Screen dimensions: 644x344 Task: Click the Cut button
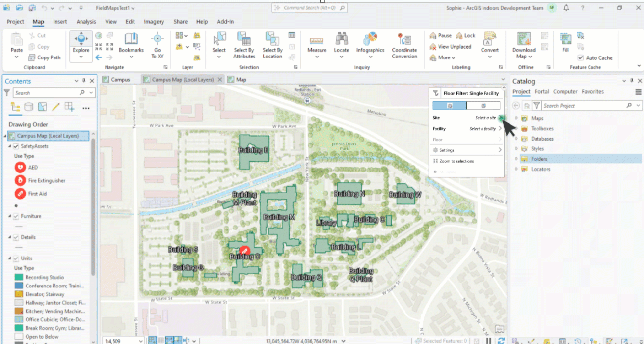37,36
